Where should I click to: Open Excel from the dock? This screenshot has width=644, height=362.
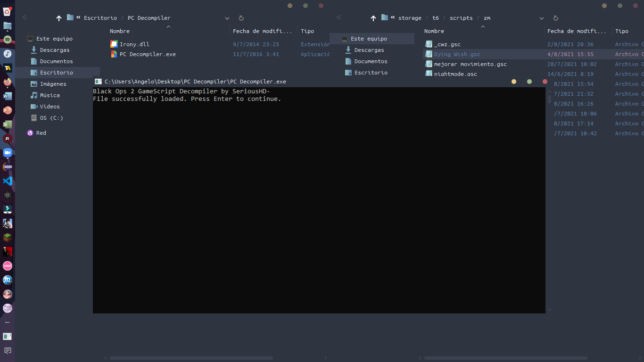click(8, 124)
